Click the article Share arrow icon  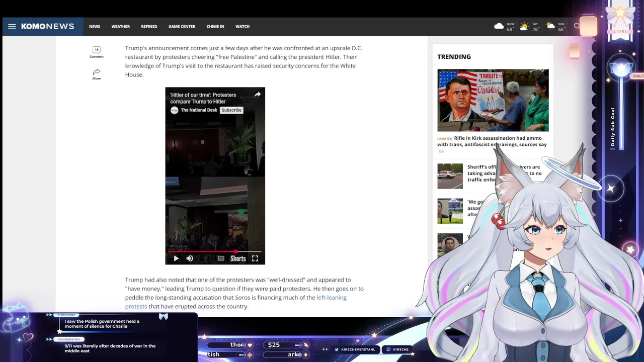[x=97, y=72]
